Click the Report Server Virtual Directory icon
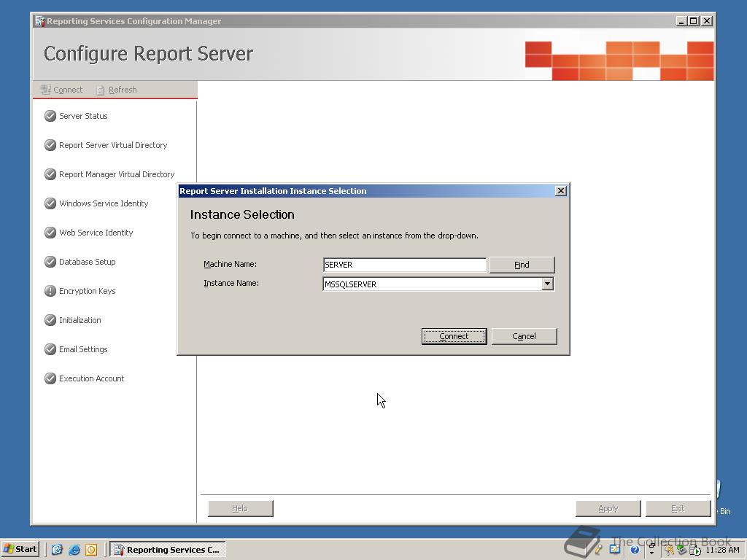 [x=50, y=145]
